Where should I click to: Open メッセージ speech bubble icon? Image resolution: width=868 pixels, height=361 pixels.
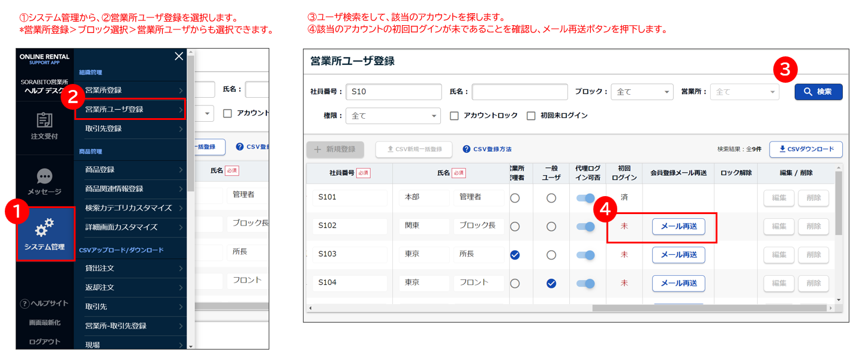tap(44, 176)
